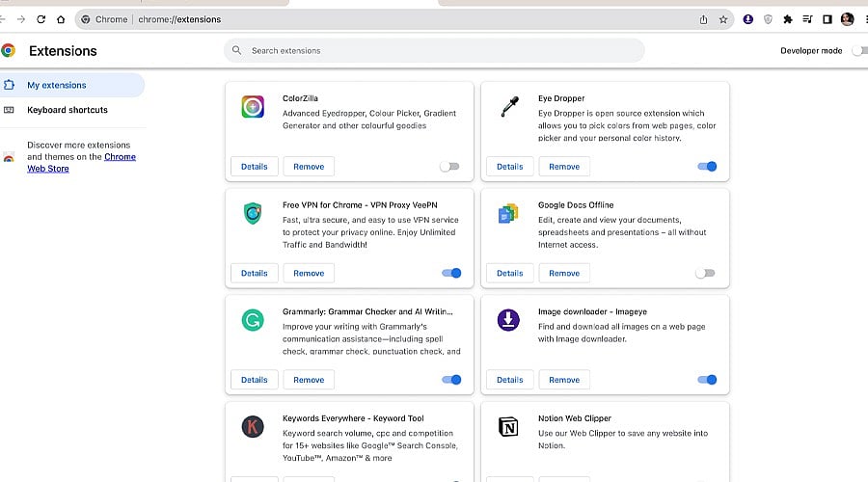Image resolution: width=868 pixels, height=482 pixels.
Task: Go to the browser home icon
Action: 61,19
